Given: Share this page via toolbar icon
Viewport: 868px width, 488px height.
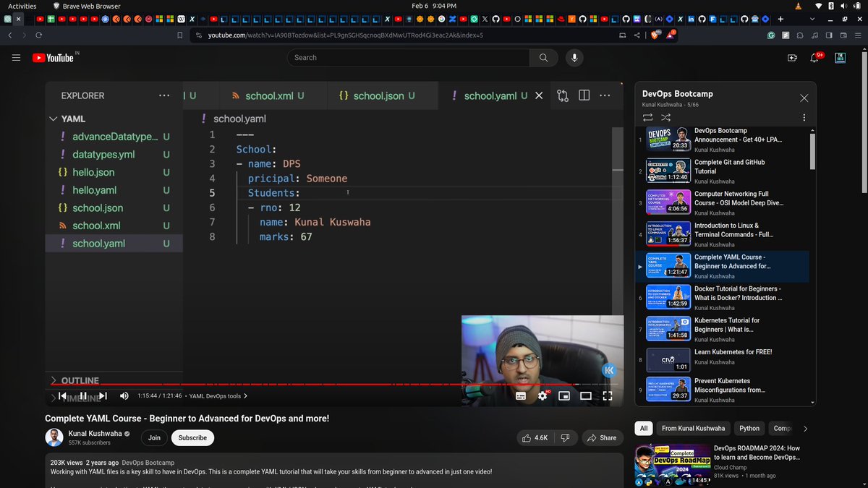Looking at the screenshot, I should 637,35.
